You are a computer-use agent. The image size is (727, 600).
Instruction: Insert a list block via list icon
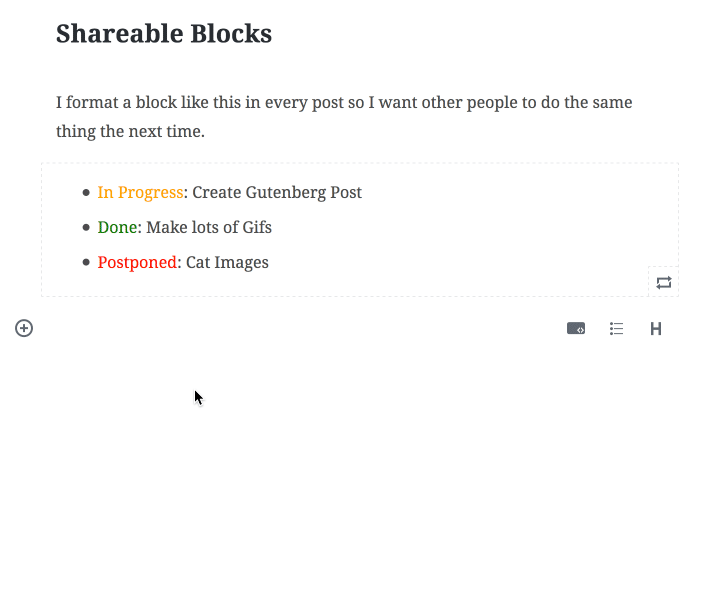tap(616, 329)
